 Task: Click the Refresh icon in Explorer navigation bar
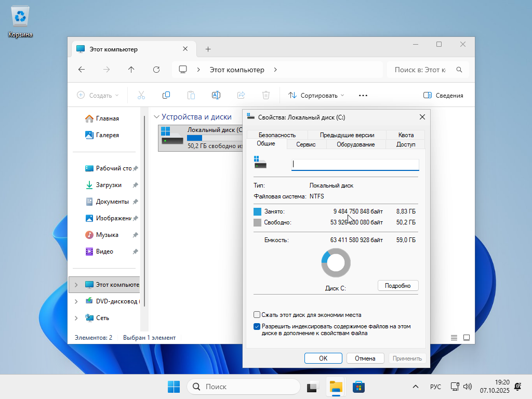click(x=156, y=70)
